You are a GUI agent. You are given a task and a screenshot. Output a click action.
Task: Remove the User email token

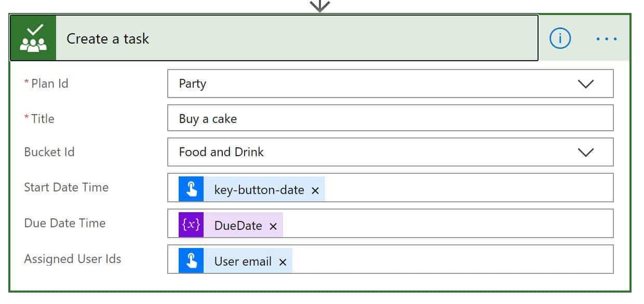pos(283,262)
